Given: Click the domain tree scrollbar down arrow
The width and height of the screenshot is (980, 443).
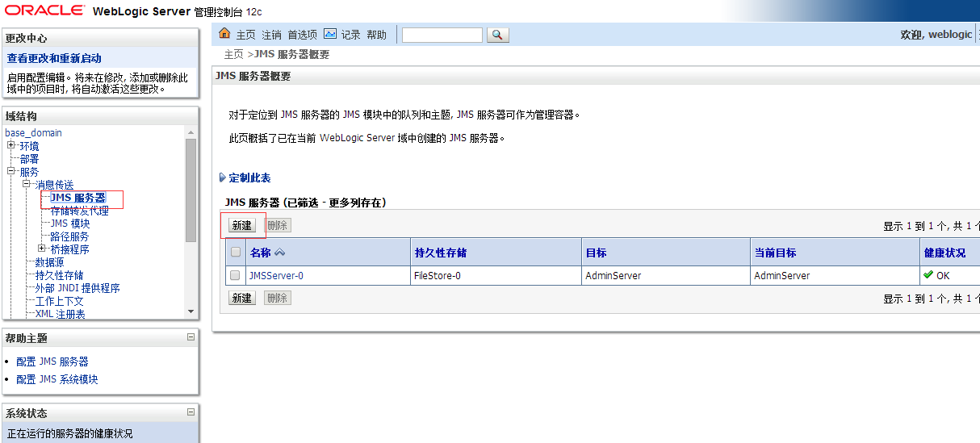Looking at the screenshot, I should pyautogui.click(x=191, y=311).
